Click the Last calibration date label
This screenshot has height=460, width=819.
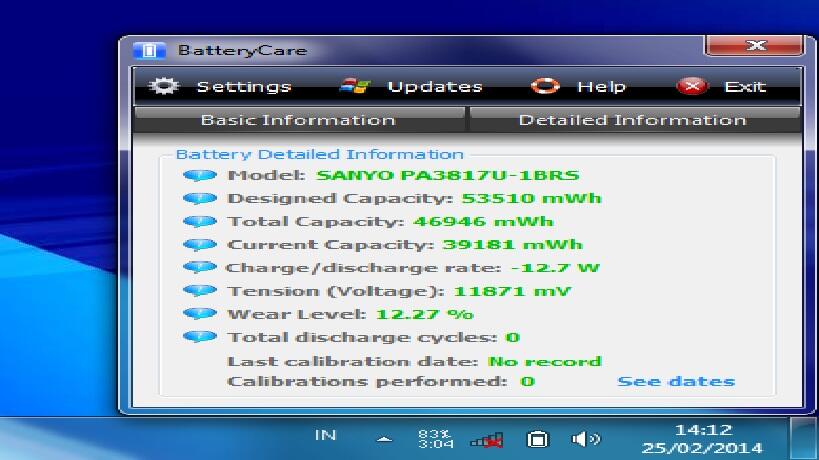pyautogui.click(x=353, y=361)
